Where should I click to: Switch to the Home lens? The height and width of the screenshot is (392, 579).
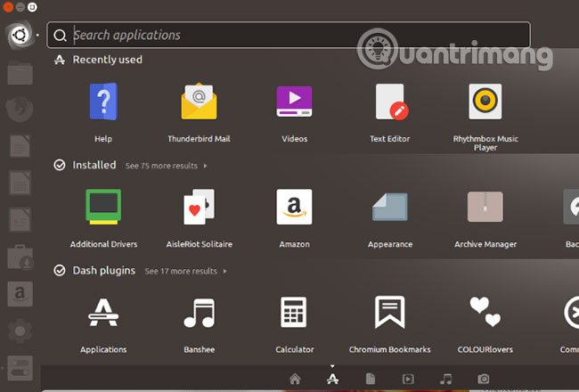295,379
